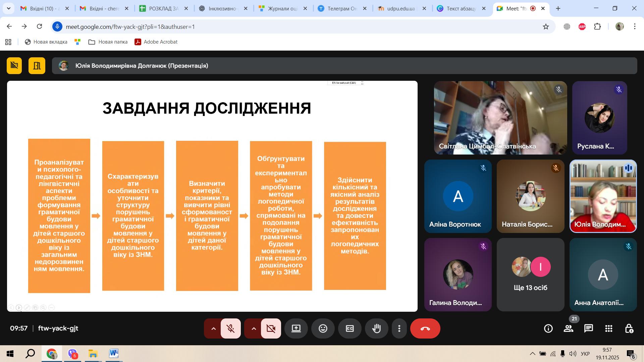
Task: Expand video settings chevron beside camera
Action: tap(254, 328)
